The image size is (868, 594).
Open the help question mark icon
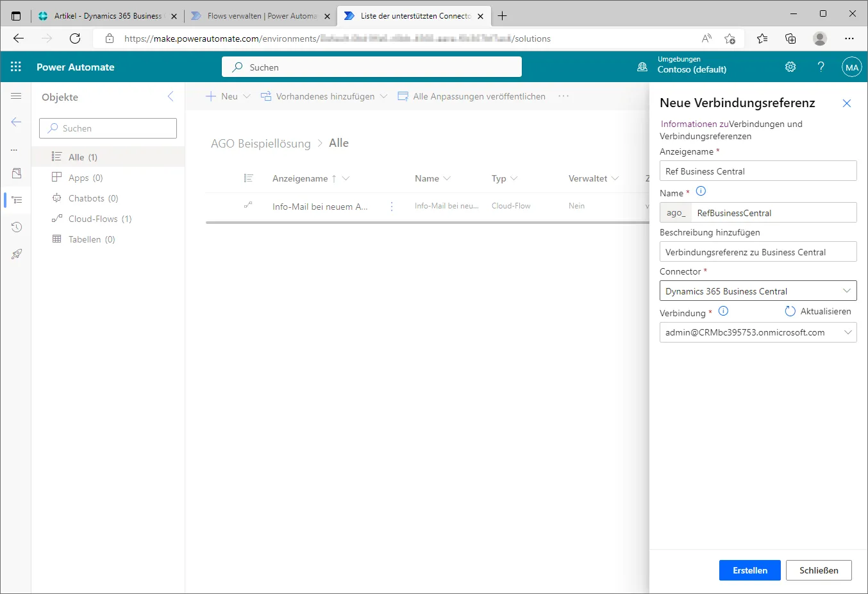(x=821, y=67)
